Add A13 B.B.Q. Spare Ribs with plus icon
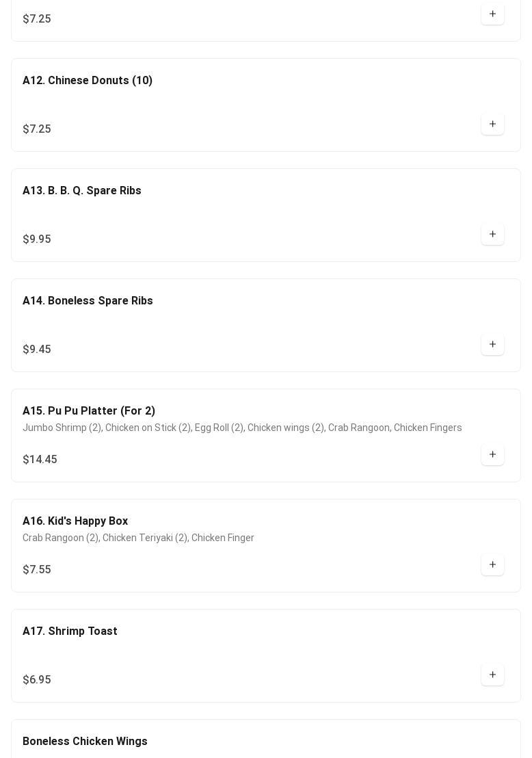 click(x=492, y=235)
